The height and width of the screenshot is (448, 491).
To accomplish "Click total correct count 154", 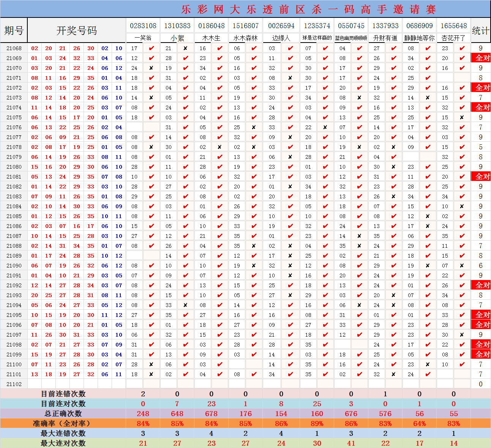I will tap(281, 414).
